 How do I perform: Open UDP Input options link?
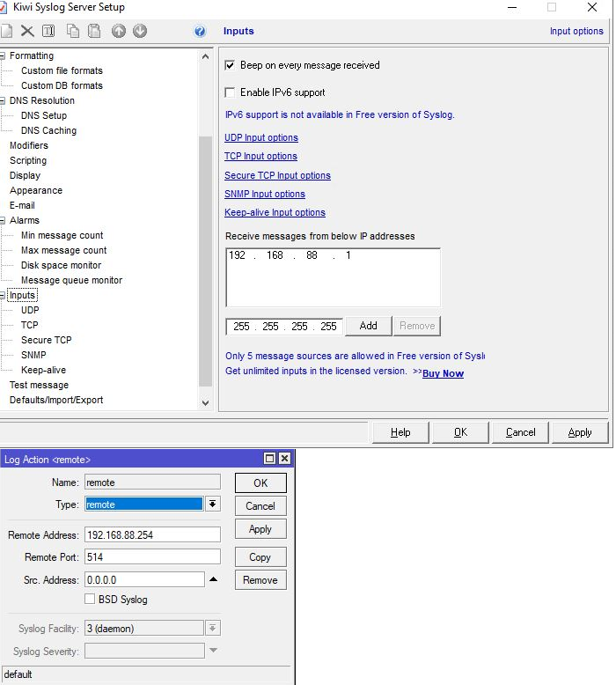click(x=261, y=137)
